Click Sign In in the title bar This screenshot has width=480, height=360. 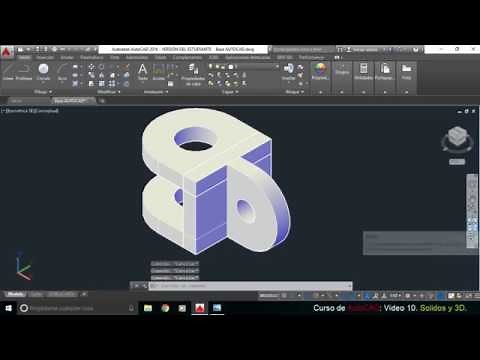(x=362, y=50)
